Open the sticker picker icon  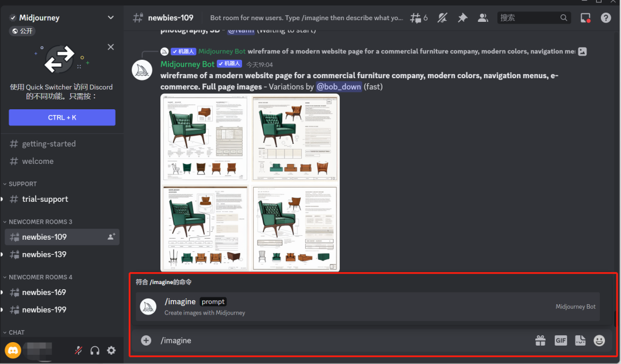tap(580, 340)
